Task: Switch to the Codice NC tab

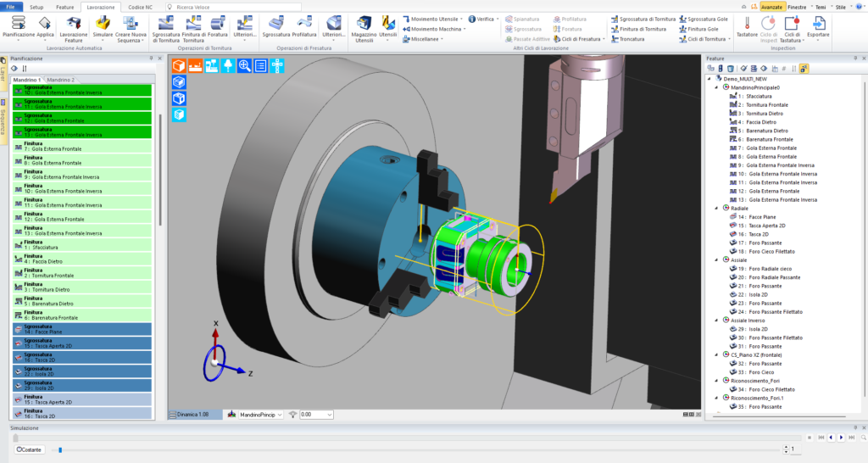Action: point(140,7)
